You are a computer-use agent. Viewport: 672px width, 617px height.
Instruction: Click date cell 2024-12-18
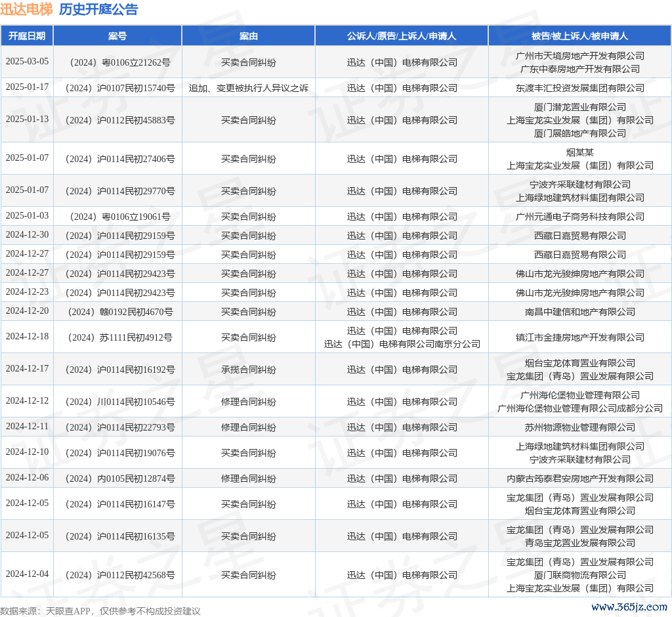(27, 336)
